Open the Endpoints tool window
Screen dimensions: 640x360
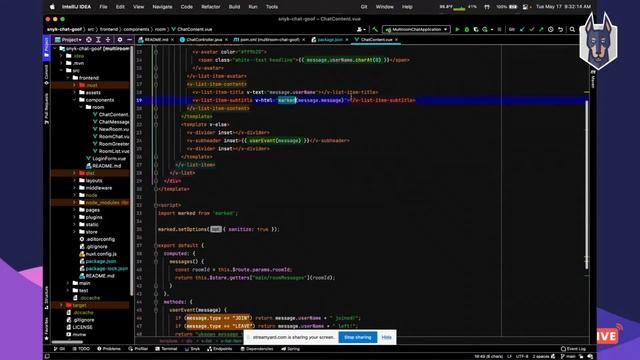pos(220,349)
